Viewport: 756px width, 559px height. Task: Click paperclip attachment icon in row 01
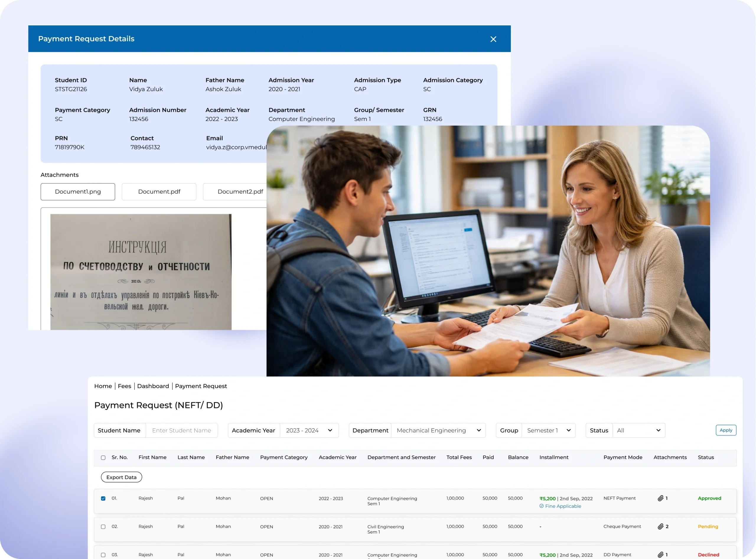[660, 498]
